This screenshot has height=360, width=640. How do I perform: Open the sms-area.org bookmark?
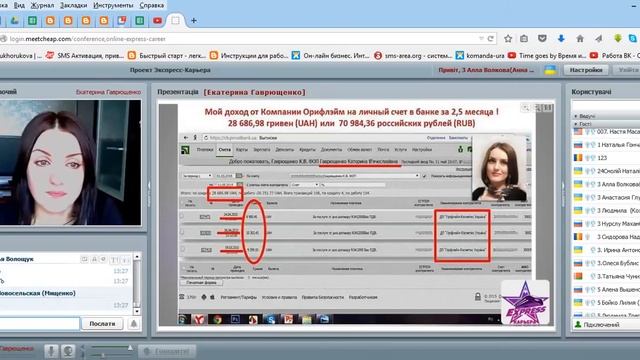click(x=413, y=55)
